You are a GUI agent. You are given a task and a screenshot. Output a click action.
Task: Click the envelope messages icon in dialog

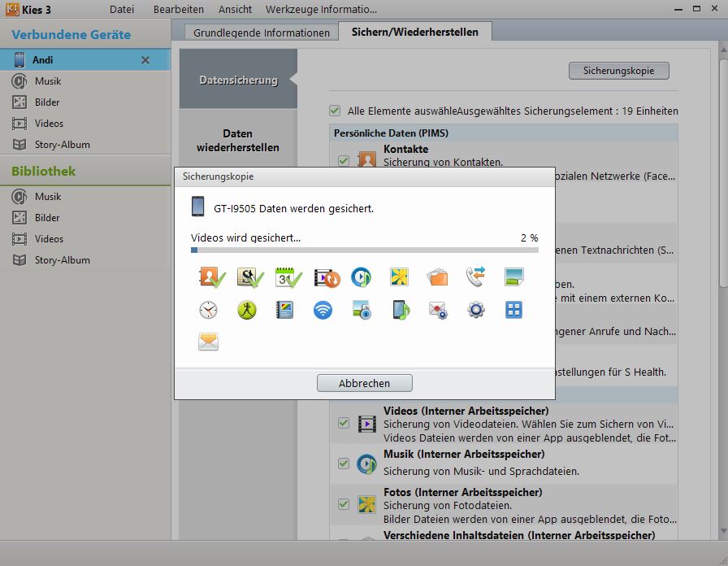coord(208,342)
